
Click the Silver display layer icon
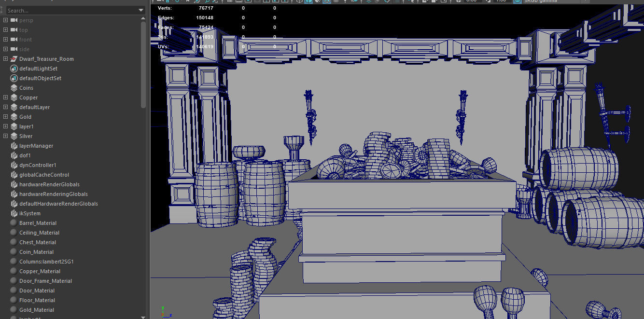coord(14,136)
